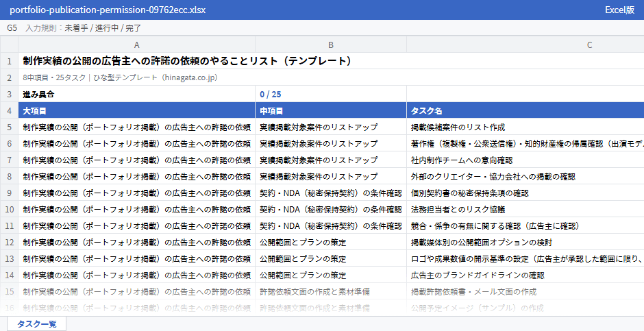644x331 pixels.
Task: Select row 4 header
Action: click(9, 111)
